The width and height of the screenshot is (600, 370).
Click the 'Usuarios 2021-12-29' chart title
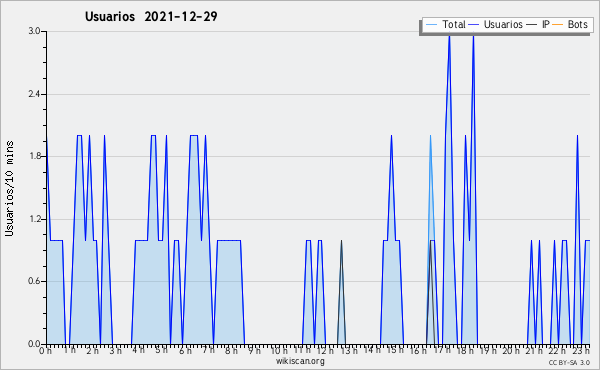[151, 16]
